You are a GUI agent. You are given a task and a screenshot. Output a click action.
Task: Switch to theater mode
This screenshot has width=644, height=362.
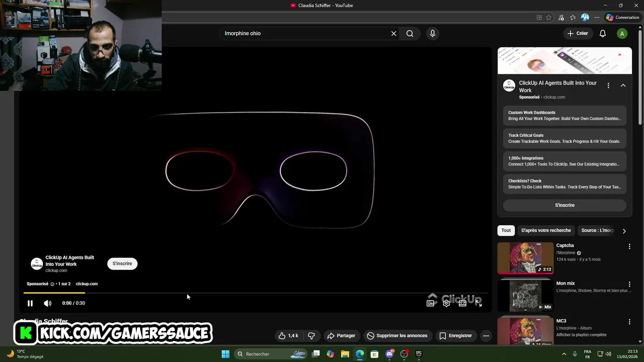462,303
